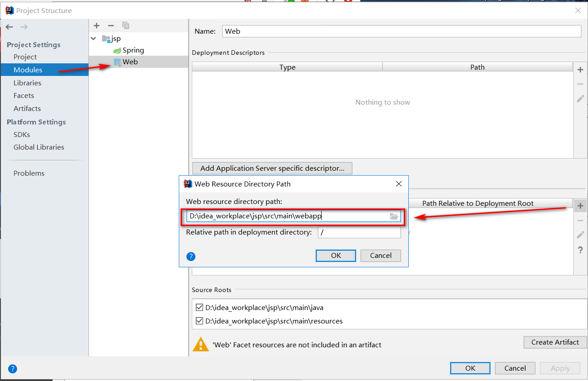Browse folder icon in path field
588x381 pixels.
pos(394,216)
